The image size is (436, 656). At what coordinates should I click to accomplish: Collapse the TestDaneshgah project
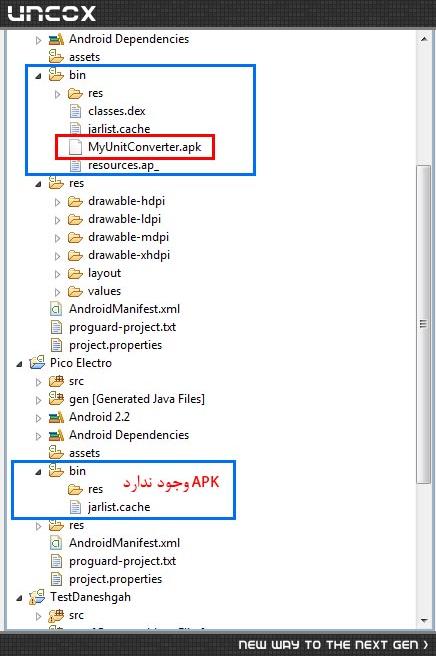click(x=19, y=598)
